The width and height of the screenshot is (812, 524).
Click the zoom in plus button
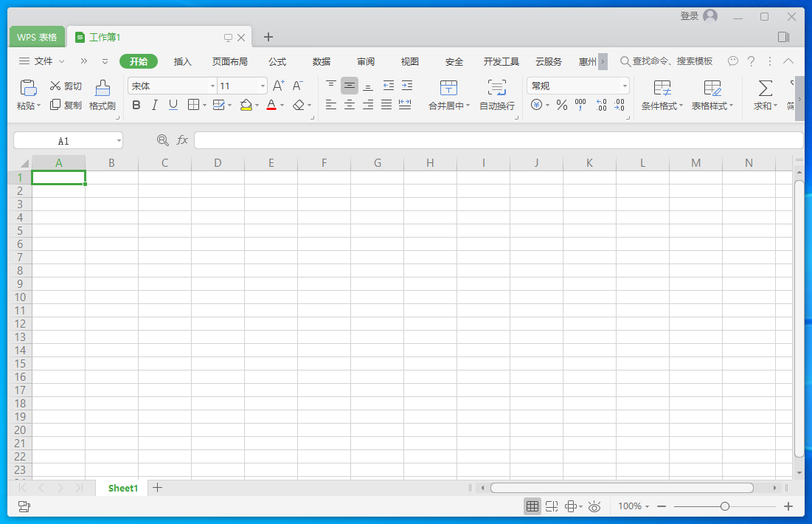(x=788, y=506)
